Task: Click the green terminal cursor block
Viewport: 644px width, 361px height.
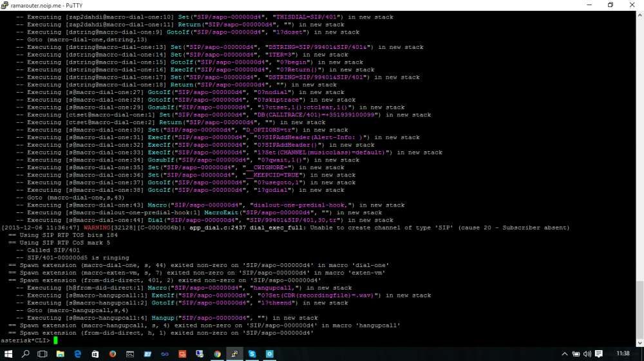Action: pos(55,340)
